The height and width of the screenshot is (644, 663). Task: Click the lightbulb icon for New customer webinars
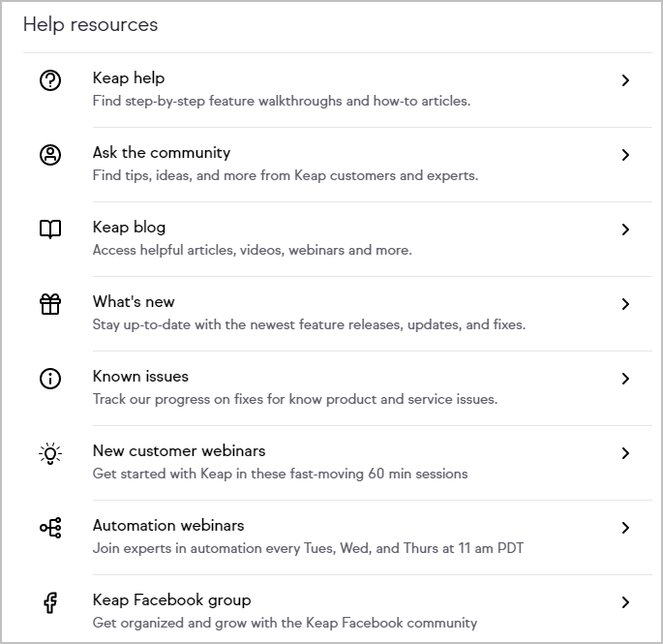50,453
